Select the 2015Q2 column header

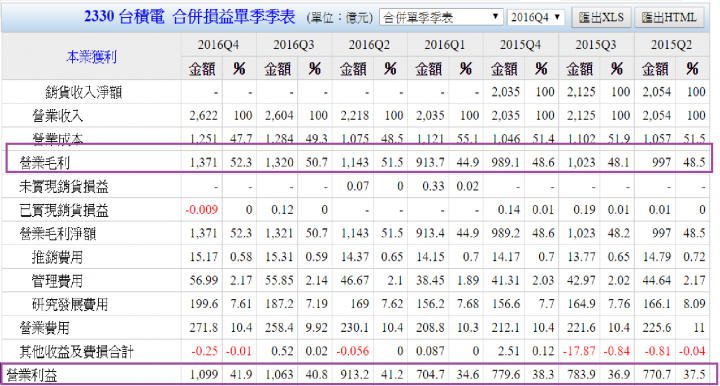pyautogui.click(x=671, y=45)
